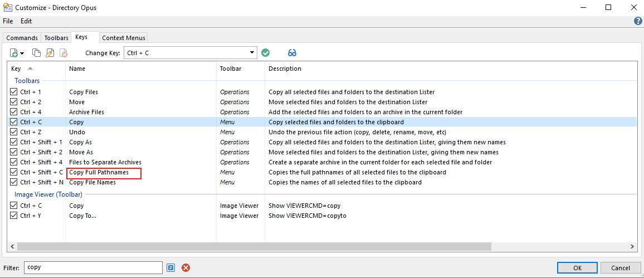
Task: Sort by the Key column header
Action: tap(36, 69)
